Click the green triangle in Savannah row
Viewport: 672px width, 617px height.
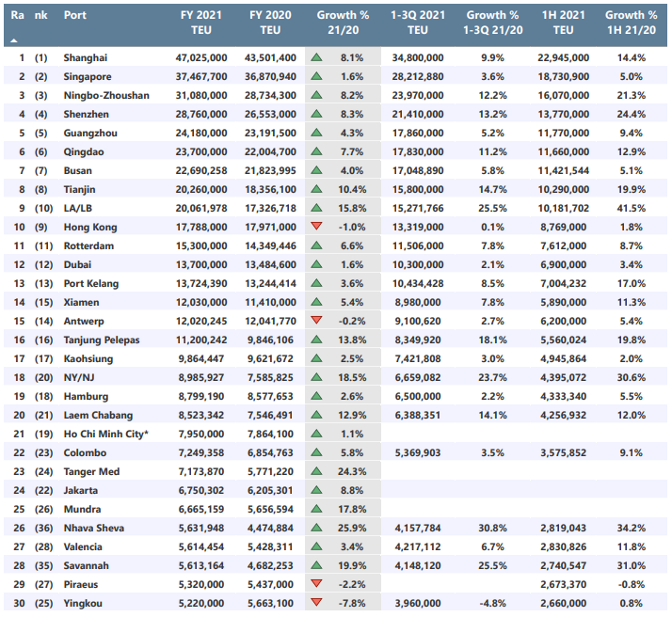click(316, 565)
